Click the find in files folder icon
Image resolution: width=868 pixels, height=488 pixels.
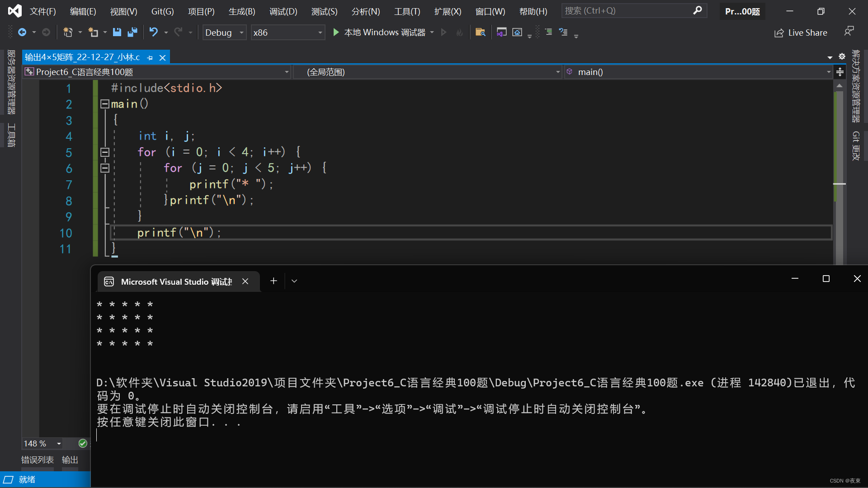pos(480,32)
